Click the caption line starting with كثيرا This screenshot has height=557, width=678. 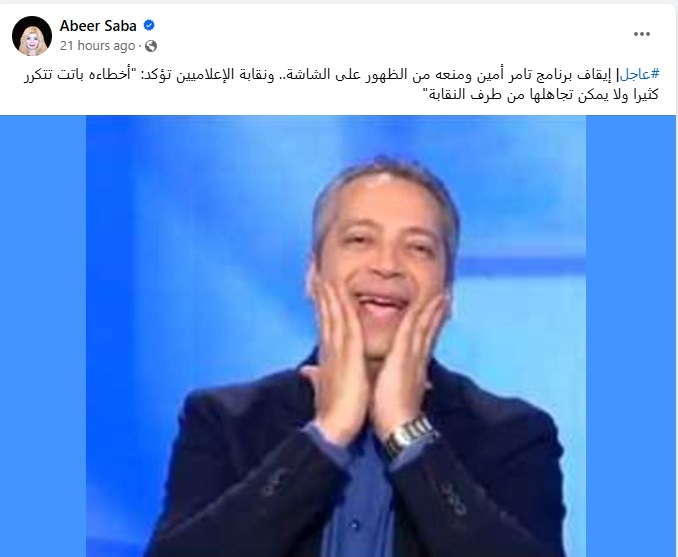click(540, 94)
